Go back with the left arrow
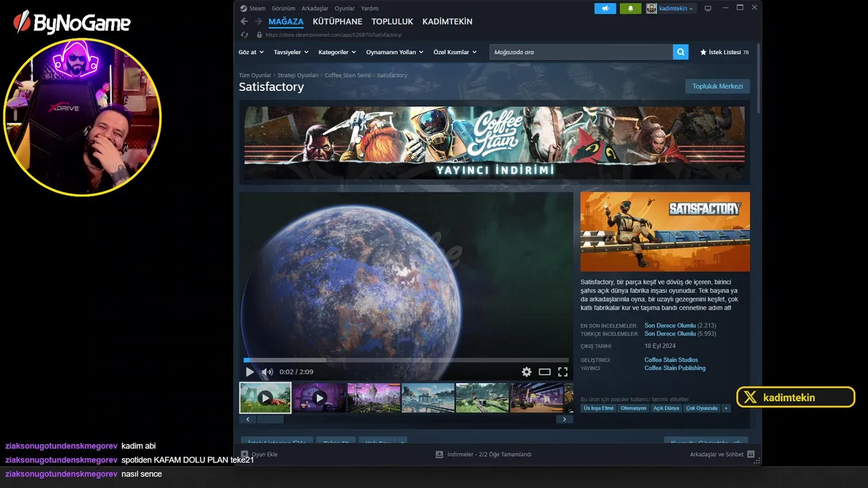Viewport: 868px width, 488px height. pos(245,22)
